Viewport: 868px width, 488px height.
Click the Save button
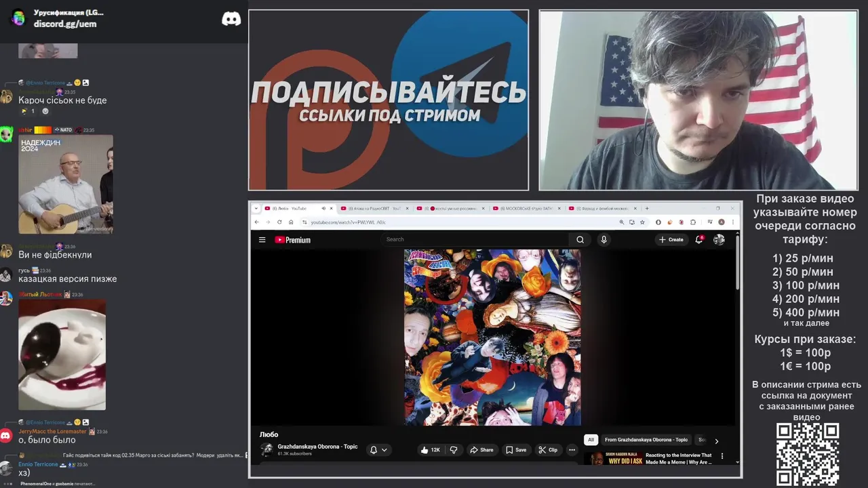click(516, 449)
